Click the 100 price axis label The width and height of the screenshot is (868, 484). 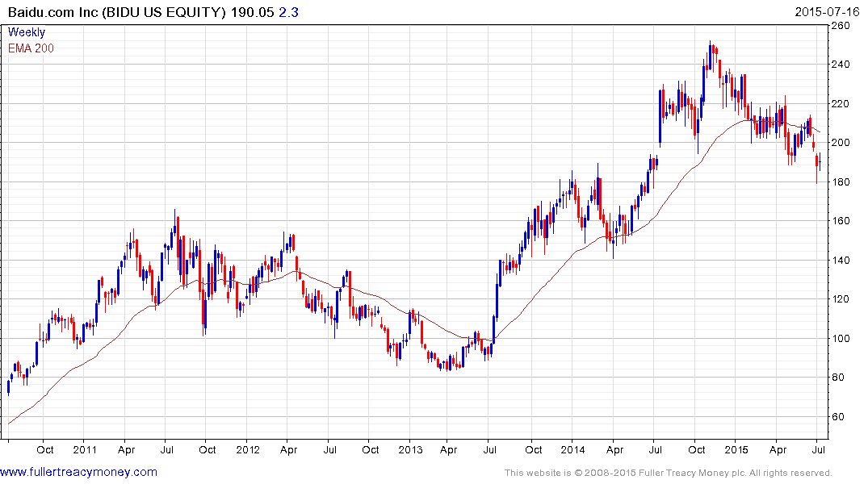coord(841,339)
